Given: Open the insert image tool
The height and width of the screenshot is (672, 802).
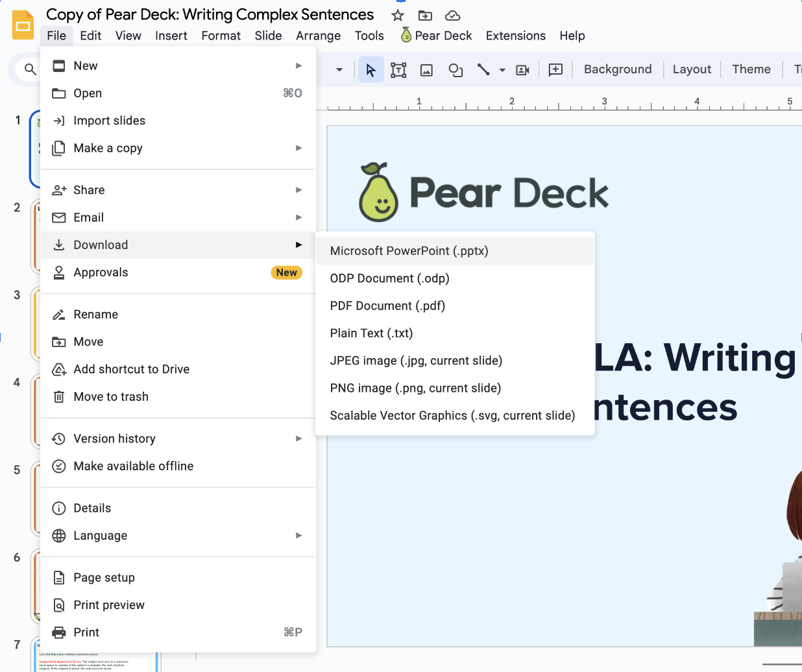Looking at the screenshot, I should pyautogui.click(x=426, y=69).
